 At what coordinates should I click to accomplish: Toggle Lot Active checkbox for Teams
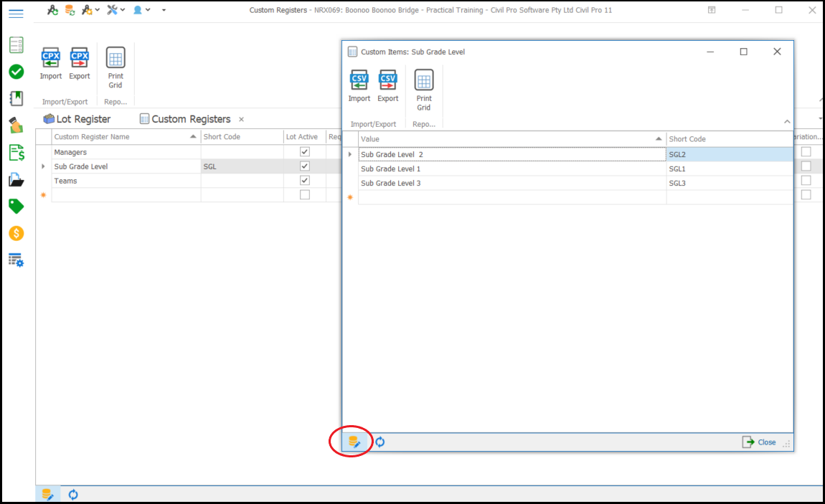coord(305,180)
